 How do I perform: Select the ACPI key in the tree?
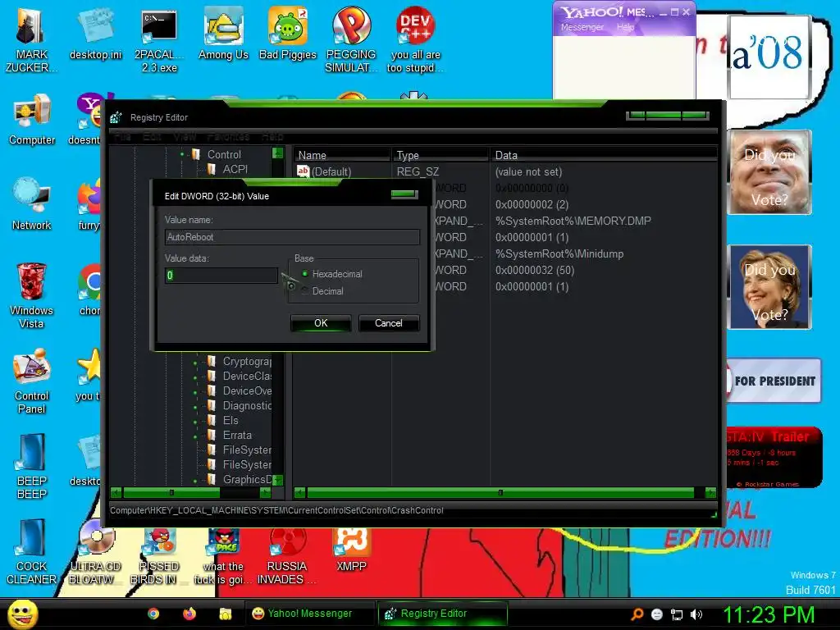[235, 169]
